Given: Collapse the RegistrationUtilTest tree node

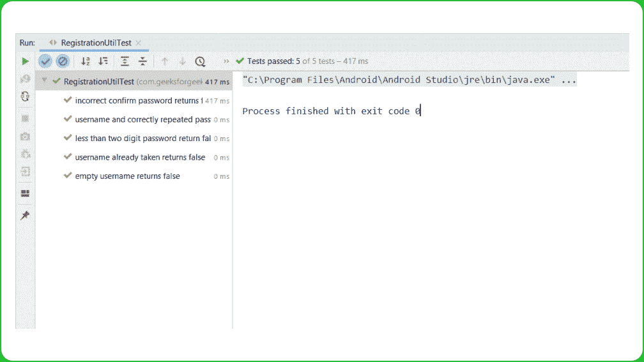Looking at the screenshot, I should click(45, 81).
